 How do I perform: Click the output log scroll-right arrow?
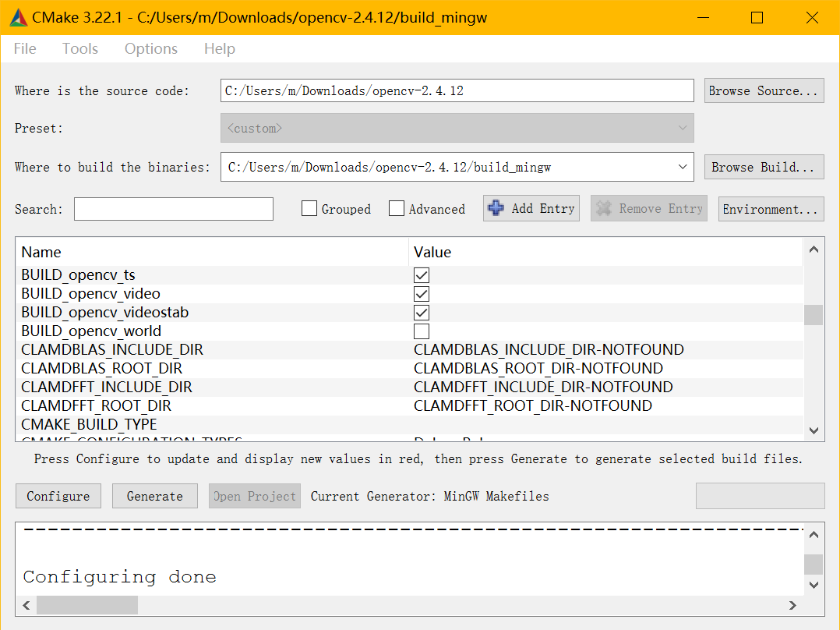pyautogui.click(x=792, y=605)
